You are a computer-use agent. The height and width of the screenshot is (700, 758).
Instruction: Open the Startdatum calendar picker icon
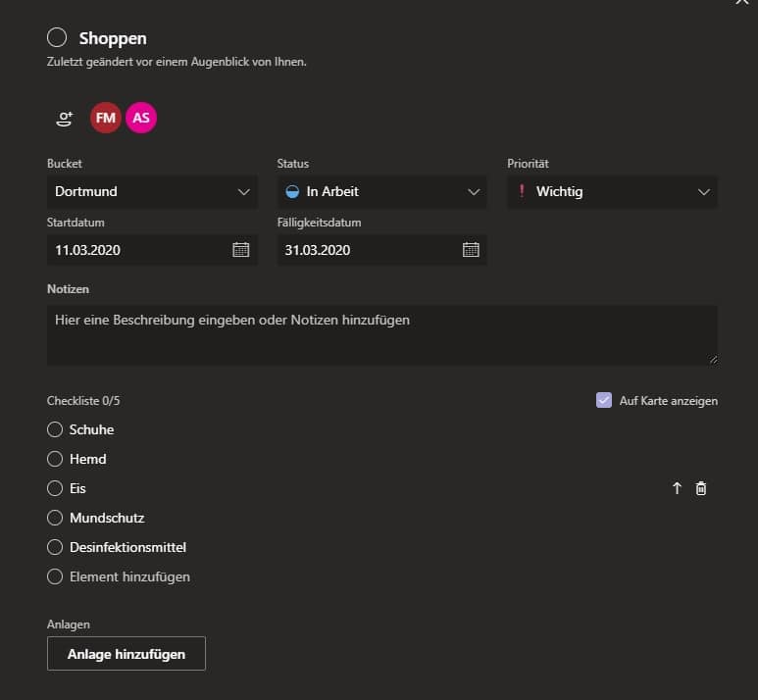(x=241, y=250)
